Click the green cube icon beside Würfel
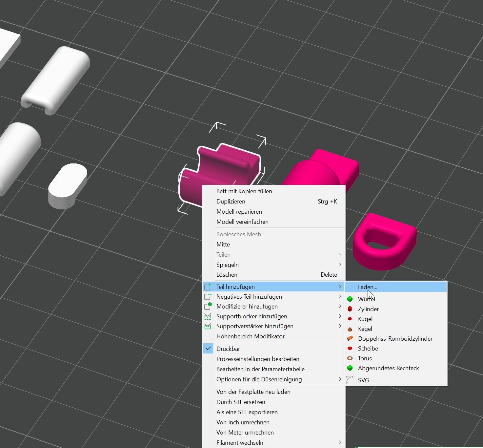 pos(350,299)
